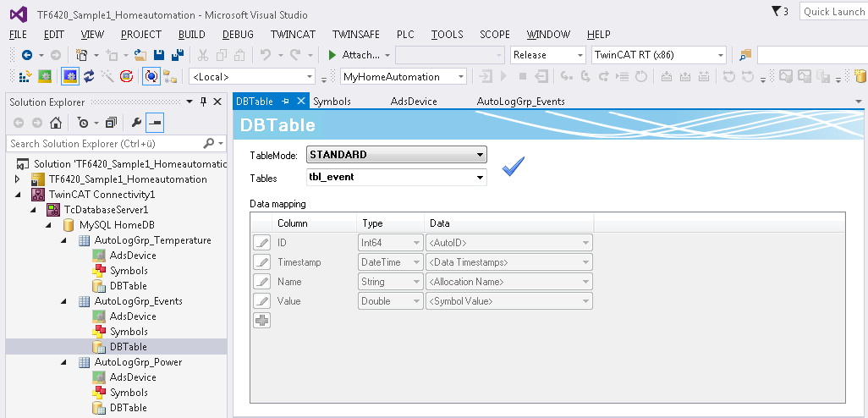
Task: Select Symbols under AutoLogGrp_Power
Action: point(129,393)
